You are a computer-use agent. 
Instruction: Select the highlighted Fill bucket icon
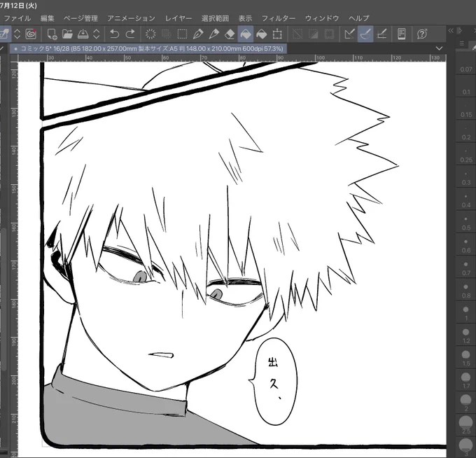pyautogui.click(x=246, y=34)
